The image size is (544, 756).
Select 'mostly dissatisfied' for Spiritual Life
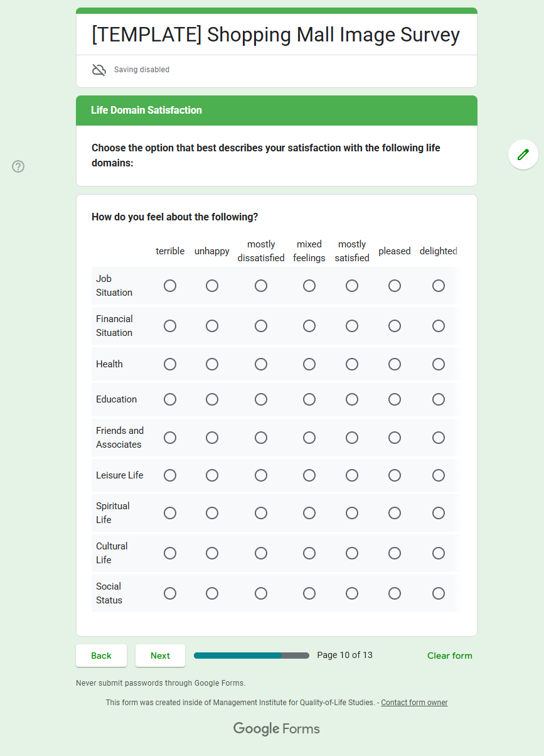[x=261, y=513]
